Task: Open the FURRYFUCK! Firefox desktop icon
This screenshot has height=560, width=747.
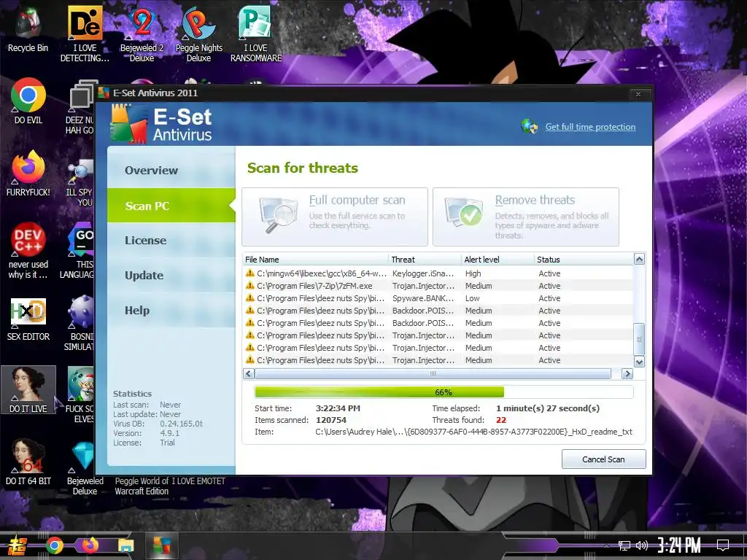Action: (28, 174)
